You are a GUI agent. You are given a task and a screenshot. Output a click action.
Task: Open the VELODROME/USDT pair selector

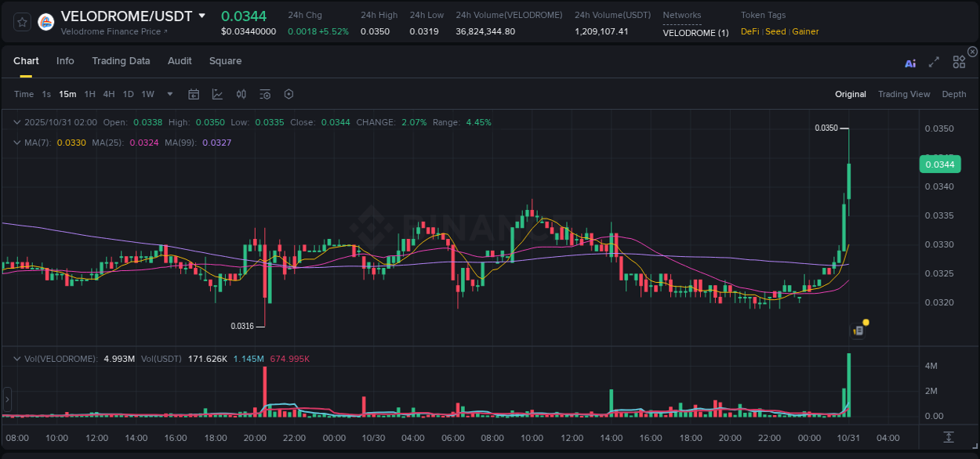[x=129, y=16]
